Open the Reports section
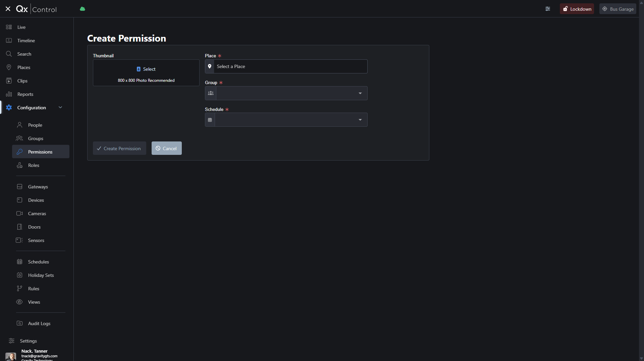 point(25,94)
